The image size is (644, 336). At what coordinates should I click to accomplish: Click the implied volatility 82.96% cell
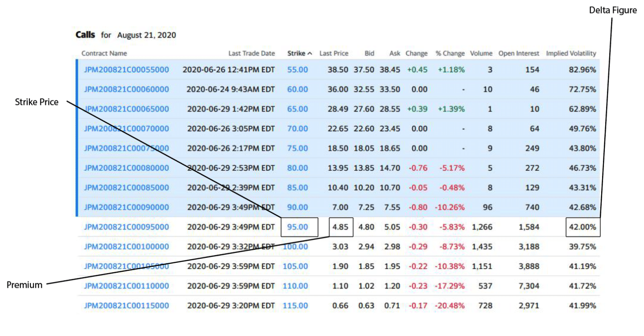[582, 70]
